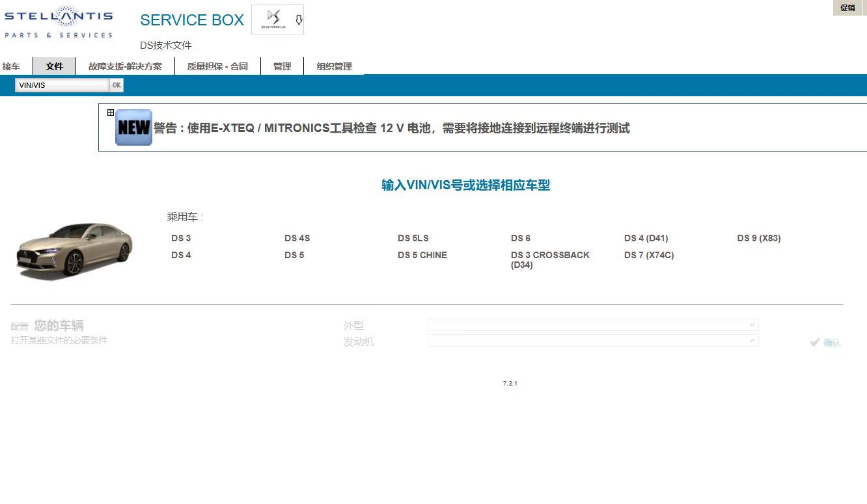Click the 管理 menu item

coord(282,66)
